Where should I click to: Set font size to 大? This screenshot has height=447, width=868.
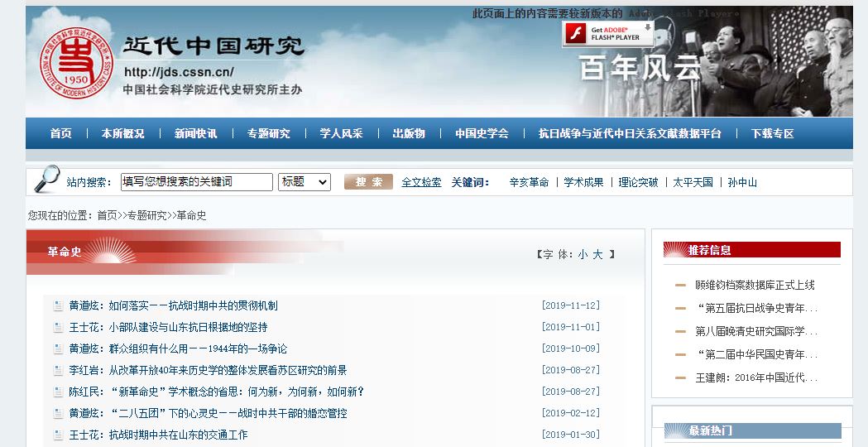597,255
